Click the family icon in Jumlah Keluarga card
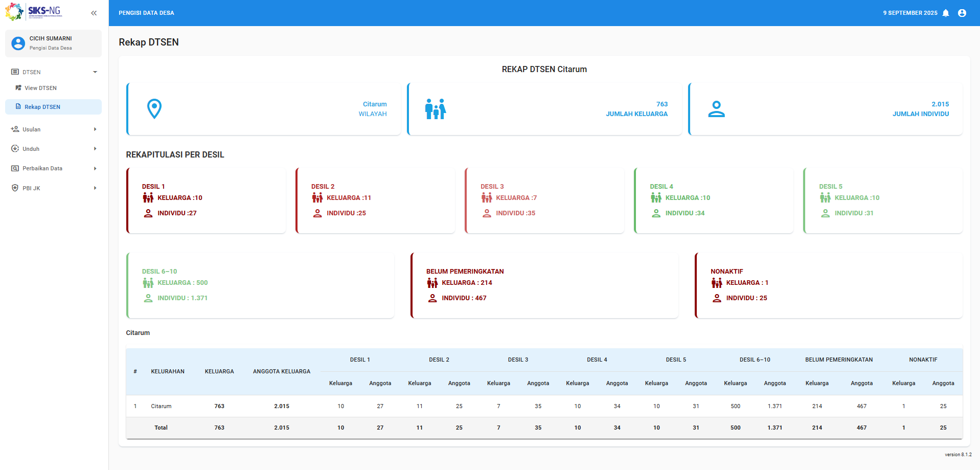The height and width of the screenshot is (470, 980). (x=436, y=109)
